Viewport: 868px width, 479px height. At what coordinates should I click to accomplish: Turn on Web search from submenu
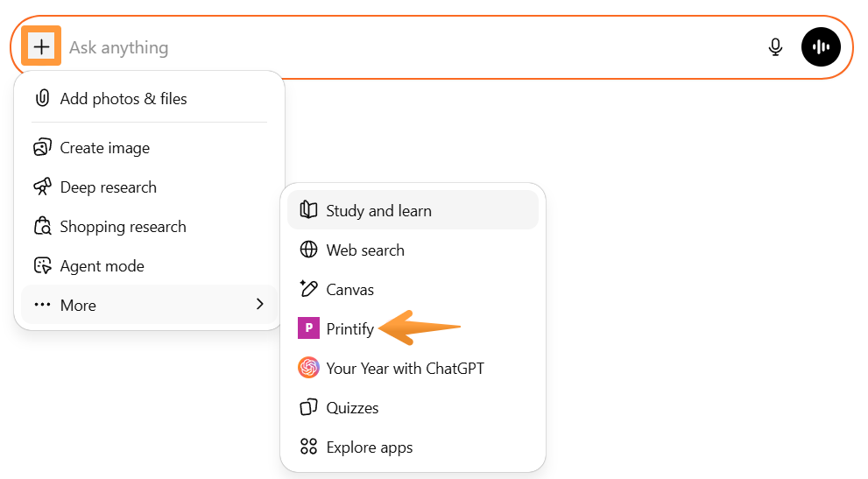pos(413,250)
